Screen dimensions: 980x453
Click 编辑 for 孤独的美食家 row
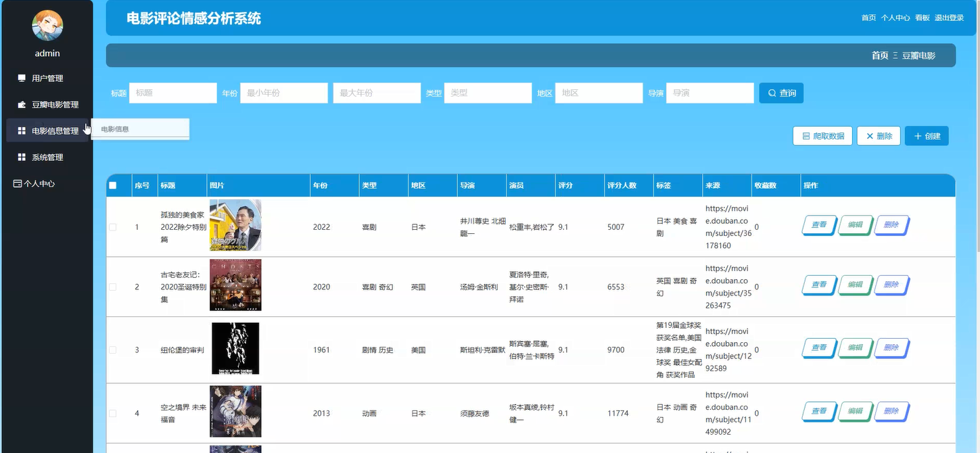click(855, 225)
